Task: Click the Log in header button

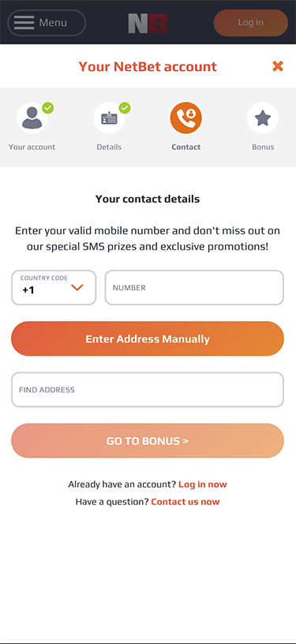Action: coord(251,23)
